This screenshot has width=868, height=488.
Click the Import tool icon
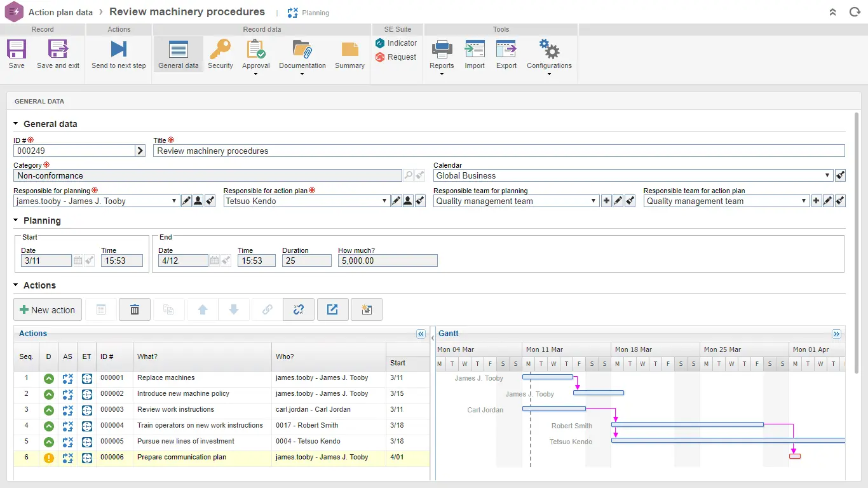(475, 53)
